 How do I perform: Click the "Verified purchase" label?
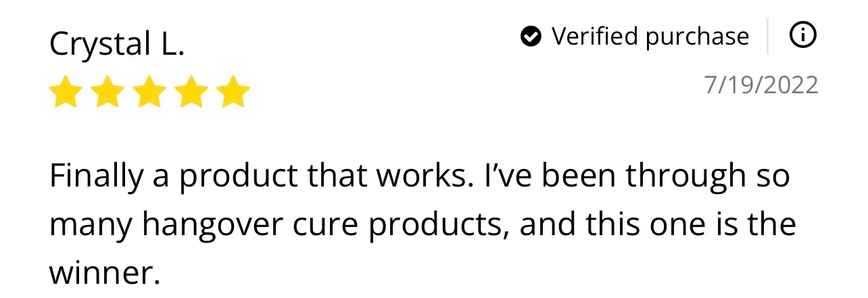pyautogui.click(x=650, y=36)
